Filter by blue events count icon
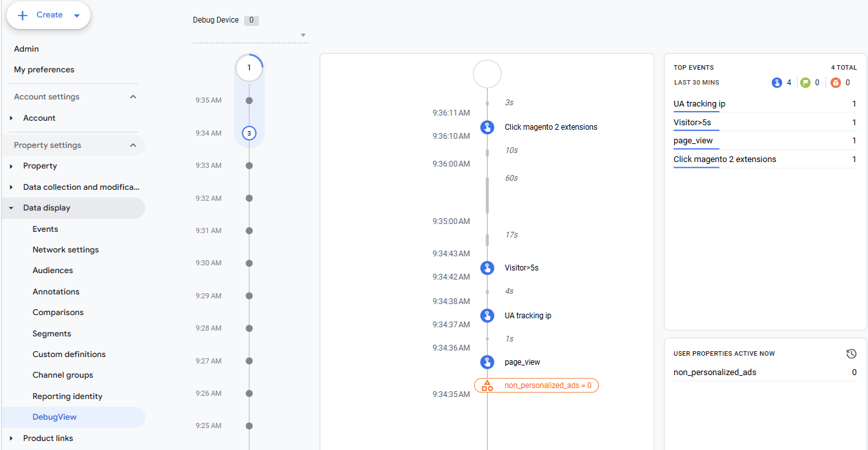 tap(777, 83)
